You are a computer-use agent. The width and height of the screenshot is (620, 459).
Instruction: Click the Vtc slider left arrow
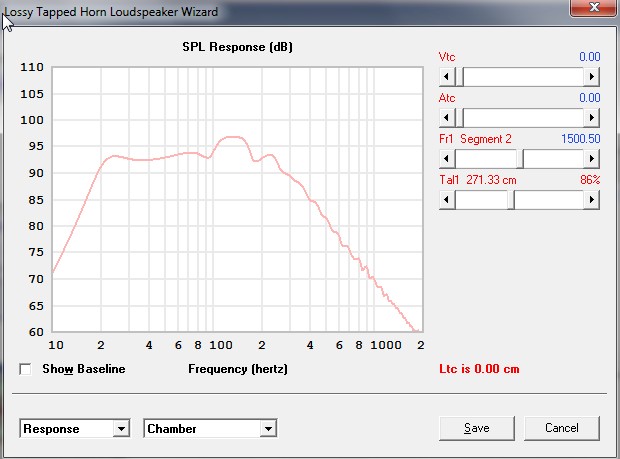coord(447,76)
